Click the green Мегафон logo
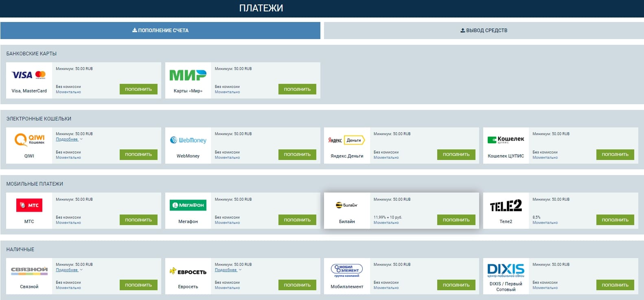Screen dimensions: 644x300 coord(188,205)
